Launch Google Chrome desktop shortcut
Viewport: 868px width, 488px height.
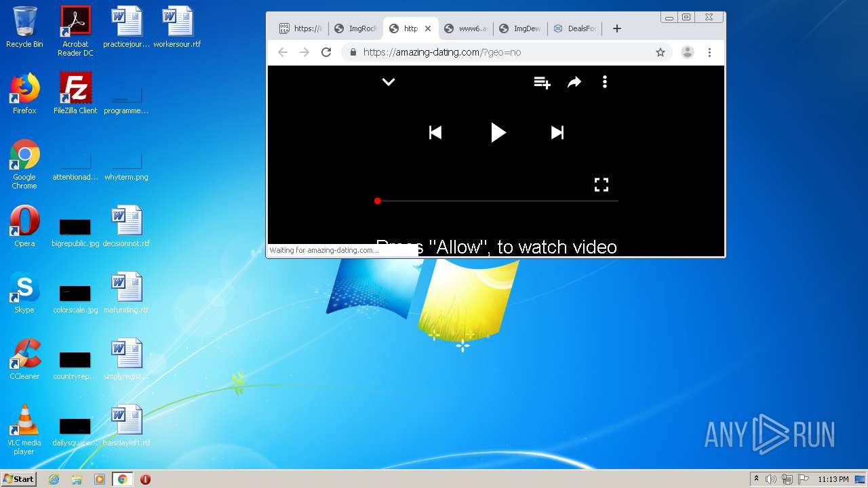24,164
